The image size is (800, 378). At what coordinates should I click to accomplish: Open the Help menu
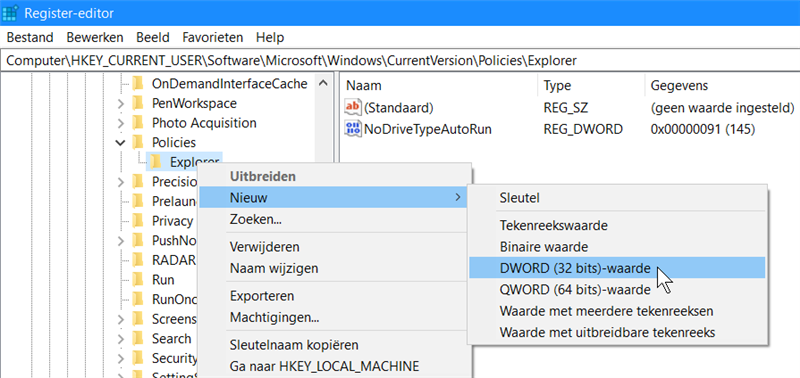click(x=270, y=37)
